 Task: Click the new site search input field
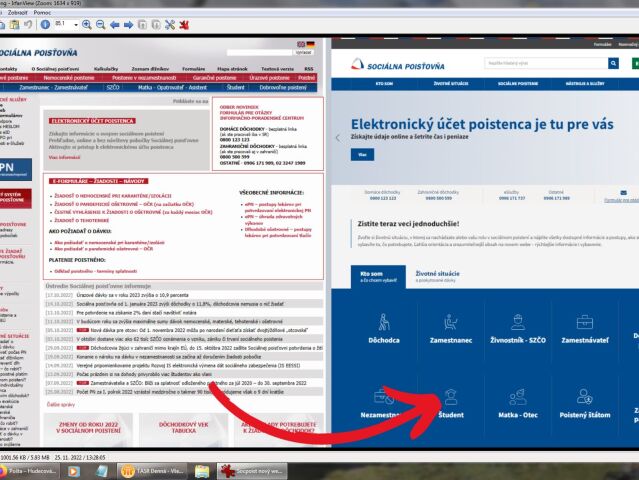coord(546,63)
